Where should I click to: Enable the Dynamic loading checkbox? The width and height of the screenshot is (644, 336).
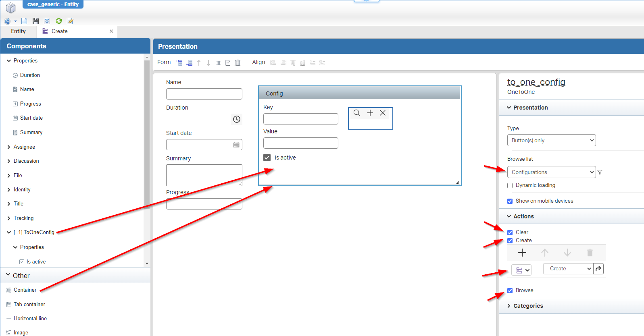tap(510, 185)
